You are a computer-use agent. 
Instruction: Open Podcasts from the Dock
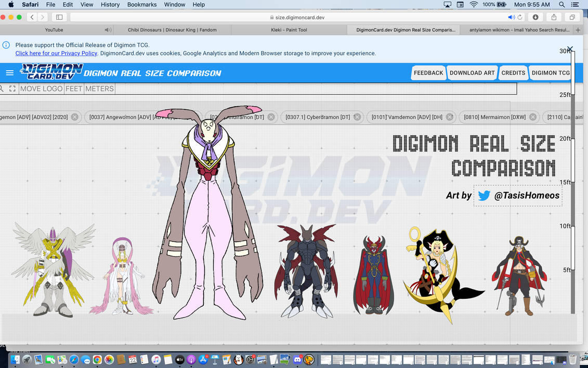pyautogui.click(x=191, y=360)
